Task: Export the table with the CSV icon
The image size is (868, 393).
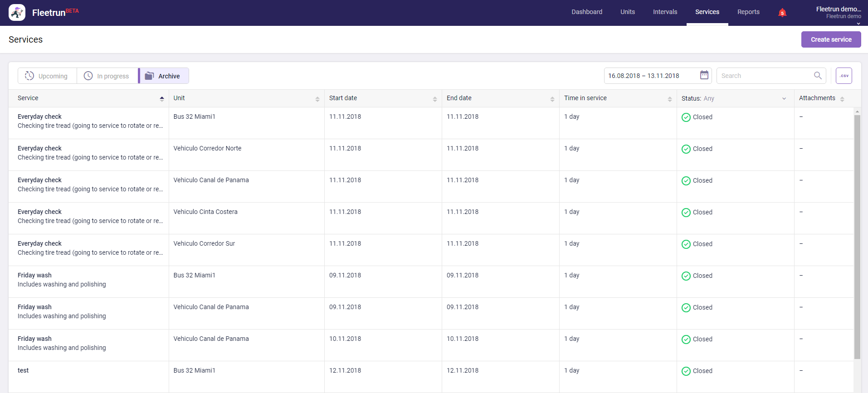Action: [844, 76]
